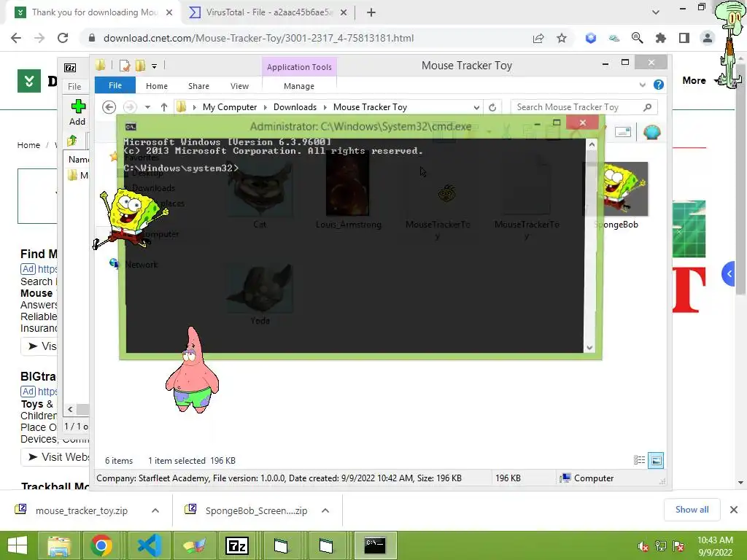Screen dimensions: 747x560
Task: Open 7-Zip from the taskbar
Action: [x=237, y=545]
